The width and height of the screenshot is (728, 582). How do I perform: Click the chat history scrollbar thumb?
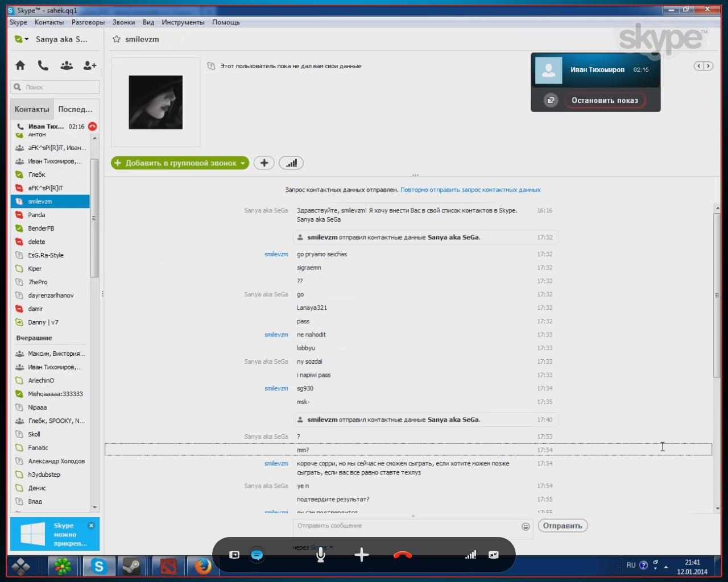pyautogui.click(x=717, y=295)
